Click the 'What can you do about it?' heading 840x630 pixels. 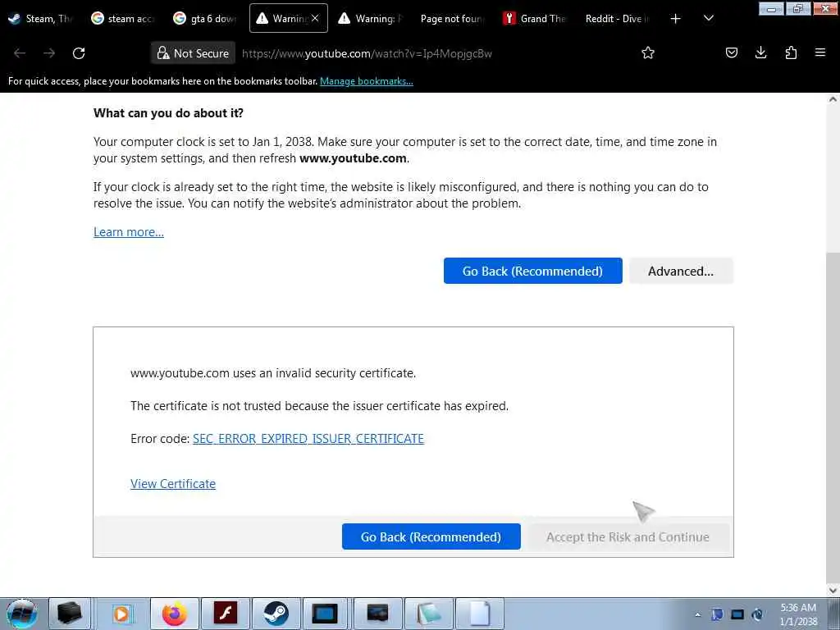[x=168, y=113]
